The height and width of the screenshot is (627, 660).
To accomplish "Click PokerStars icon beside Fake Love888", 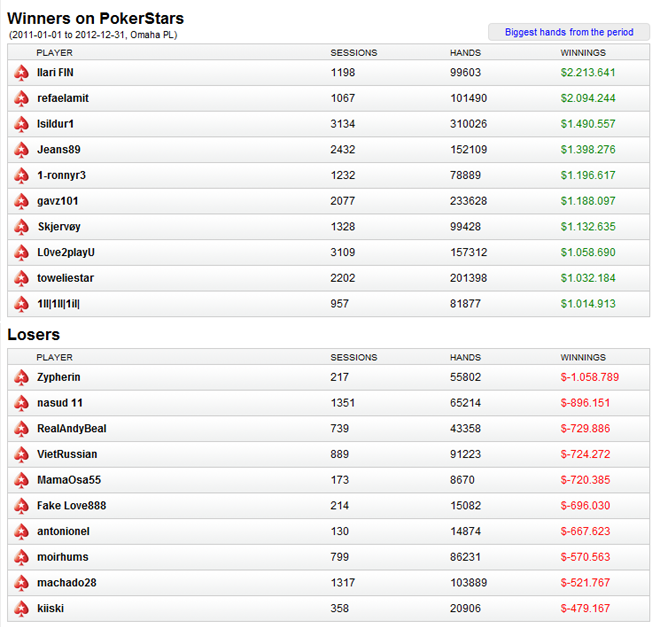I will click(x=21, y=506).
